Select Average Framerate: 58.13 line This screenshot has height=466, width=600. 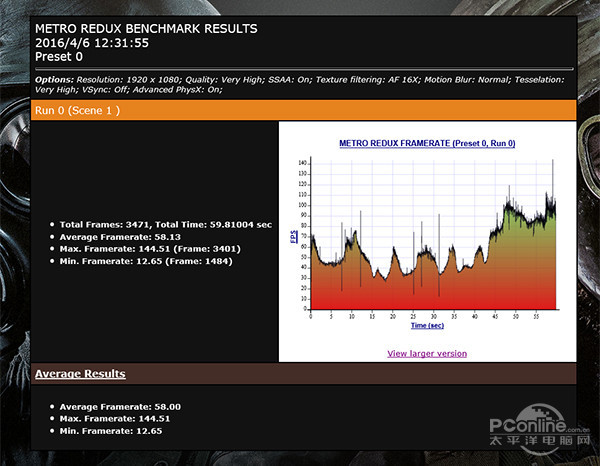(x=120, y=237)
